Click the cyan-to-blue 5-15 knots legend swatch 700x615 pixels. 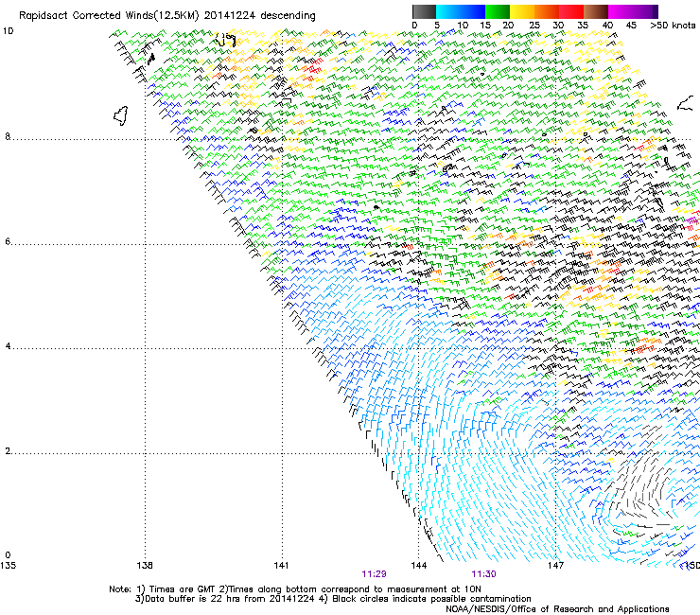coord(461,11)
